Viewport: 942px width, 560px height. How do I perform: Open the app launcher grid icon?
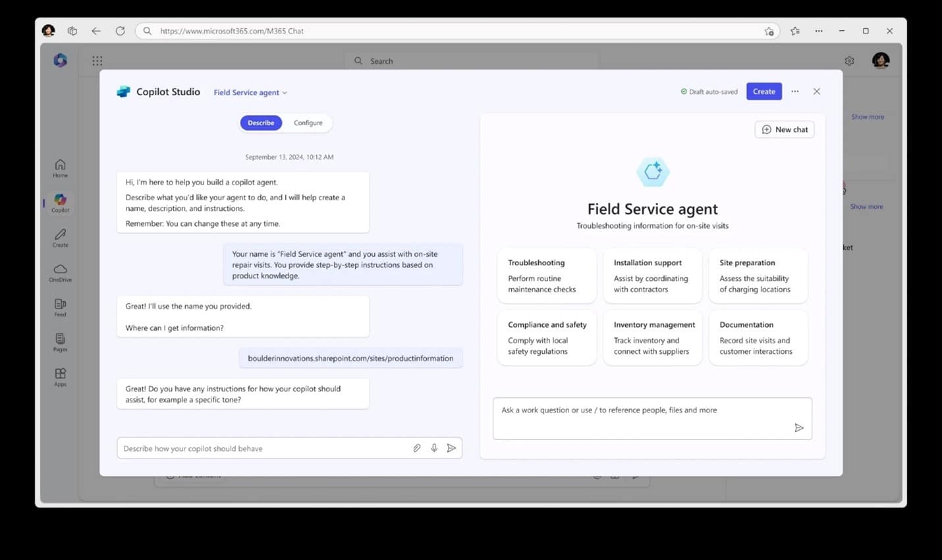pyautogui.click(x=97, y=61)
